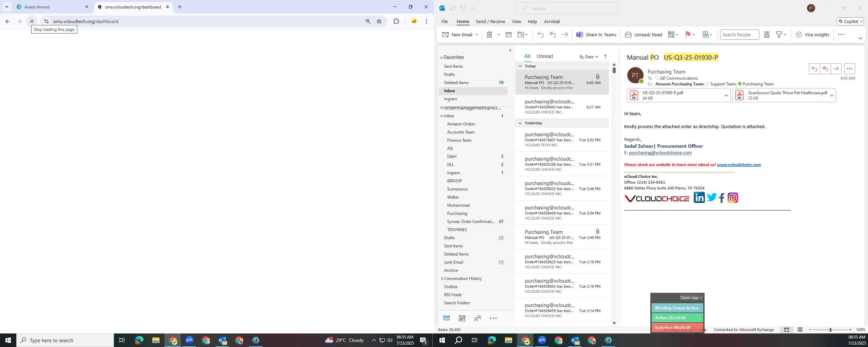The width and height of the screenshot is (868, 347).
Task: Switch to View ribbon tab
Action: tap(516, 21)
